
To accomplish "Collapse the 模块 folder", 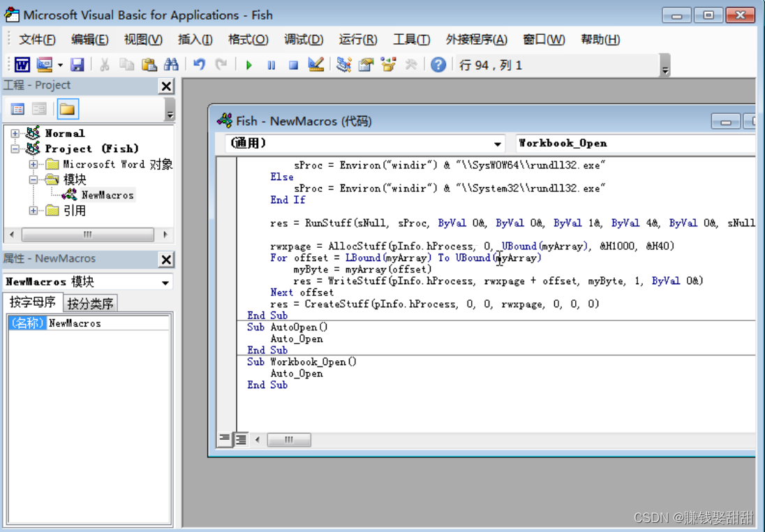I will 34,179.
